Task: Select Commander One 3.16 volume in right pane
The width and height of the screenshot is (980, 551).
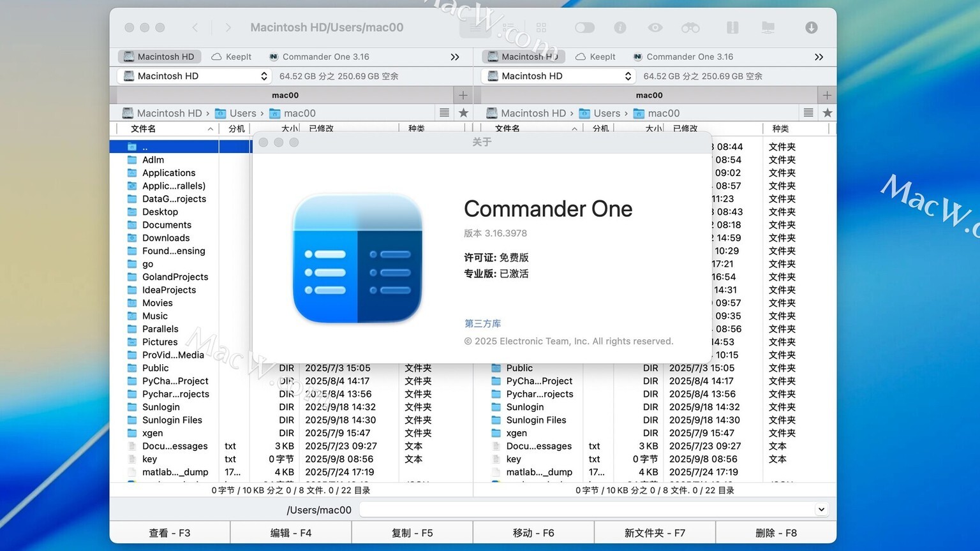Action: (x=683, y=57)
